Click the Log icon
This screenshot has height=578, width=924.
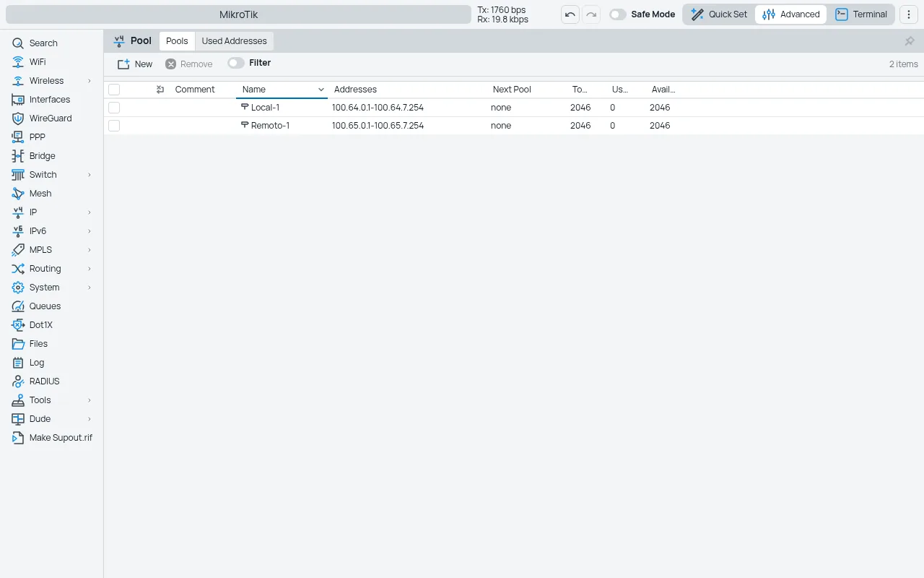coord(18,363)
